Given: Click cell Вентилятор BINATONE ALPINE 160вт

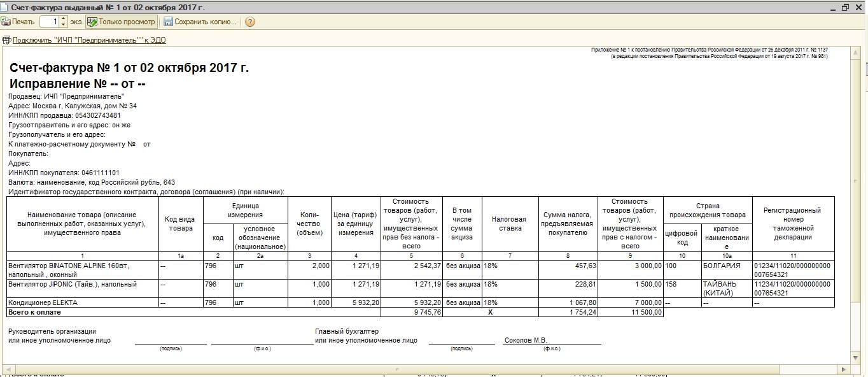Looking at the screenshot, I should pyautogui.click(x=83, y=269).
